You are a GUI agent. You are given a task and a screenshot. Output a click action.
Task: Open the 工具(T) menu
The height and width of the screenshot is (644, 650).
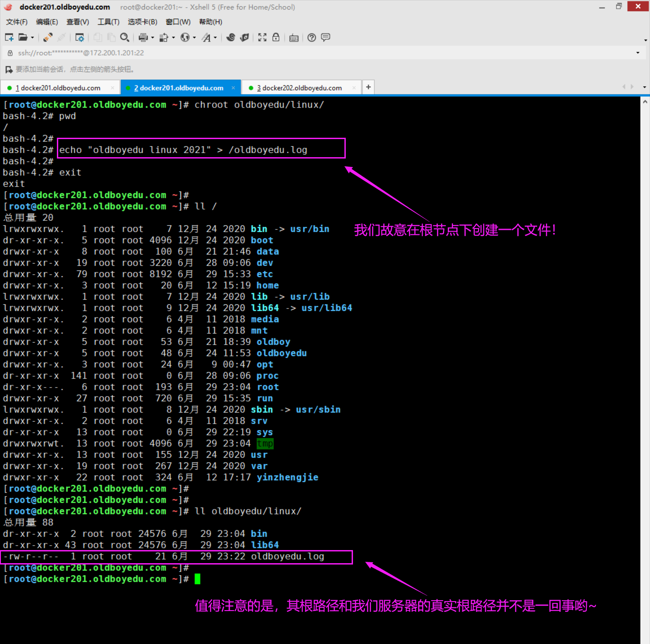pos(108,22)
